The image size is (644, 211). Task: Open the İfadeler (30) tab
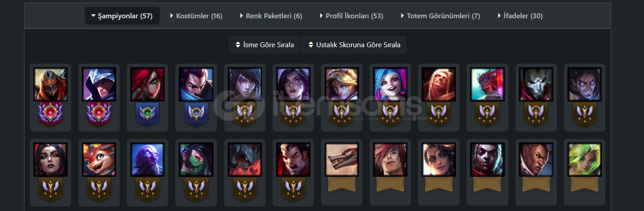pos(520,16)
